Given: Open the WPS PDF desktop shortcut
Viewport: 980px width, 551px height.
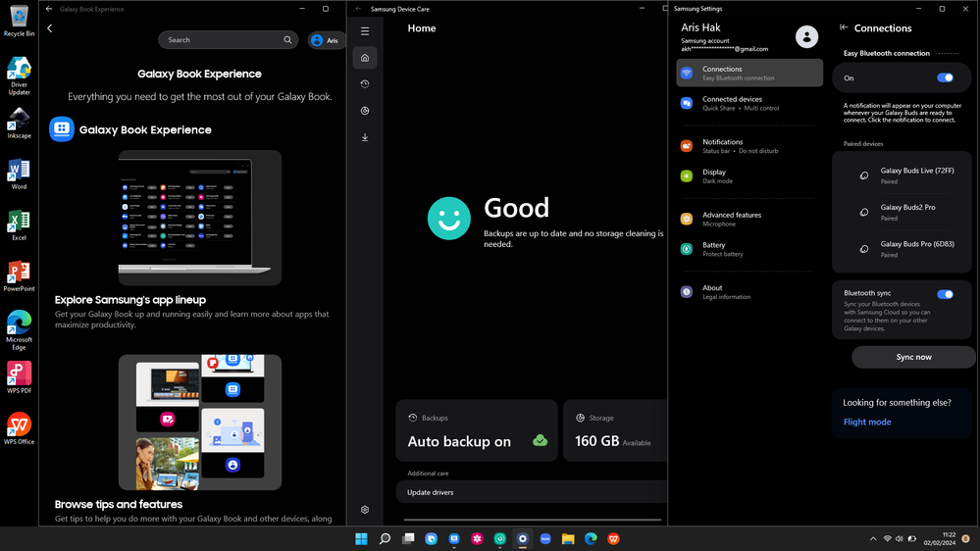Looking at the screenshot, I should [x=19, y=377].
